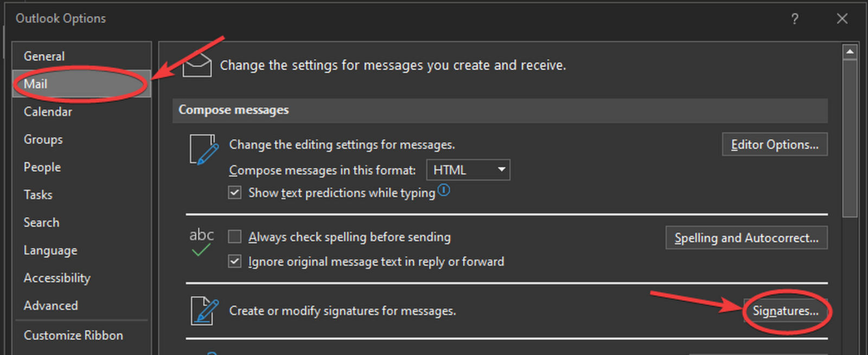This screenshot has height=355, width=868.
Task: Click the vertical scrollbar thumb
Action: pyautogui.click(x=850, y=138)
